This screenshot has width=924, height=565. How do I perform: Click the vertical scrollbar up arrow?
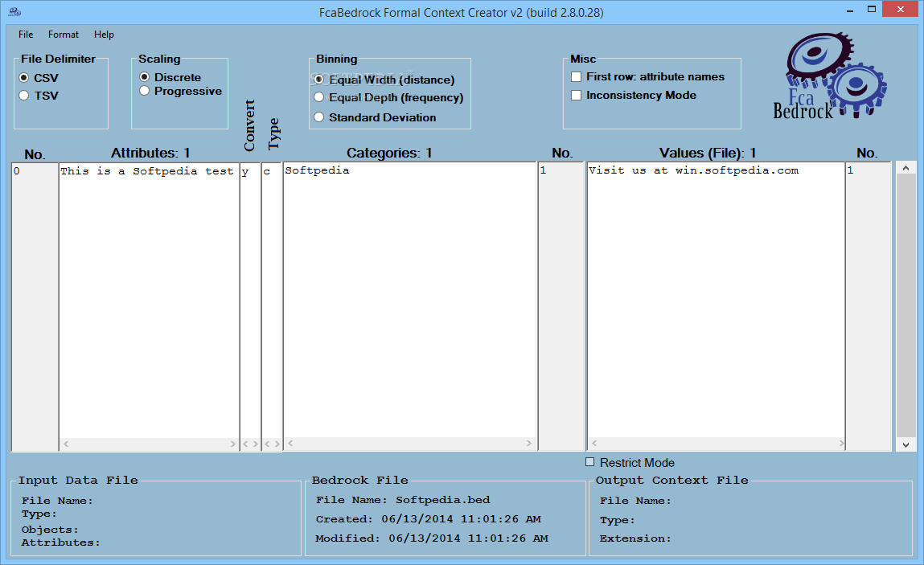[x=906, y=168]
